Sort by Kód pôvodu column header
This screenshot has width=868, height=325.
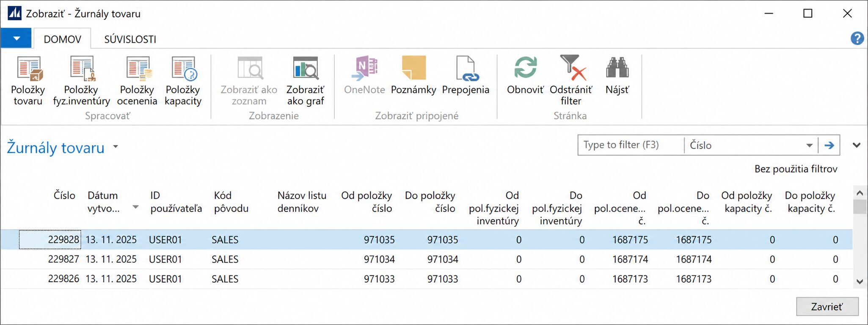231,202
